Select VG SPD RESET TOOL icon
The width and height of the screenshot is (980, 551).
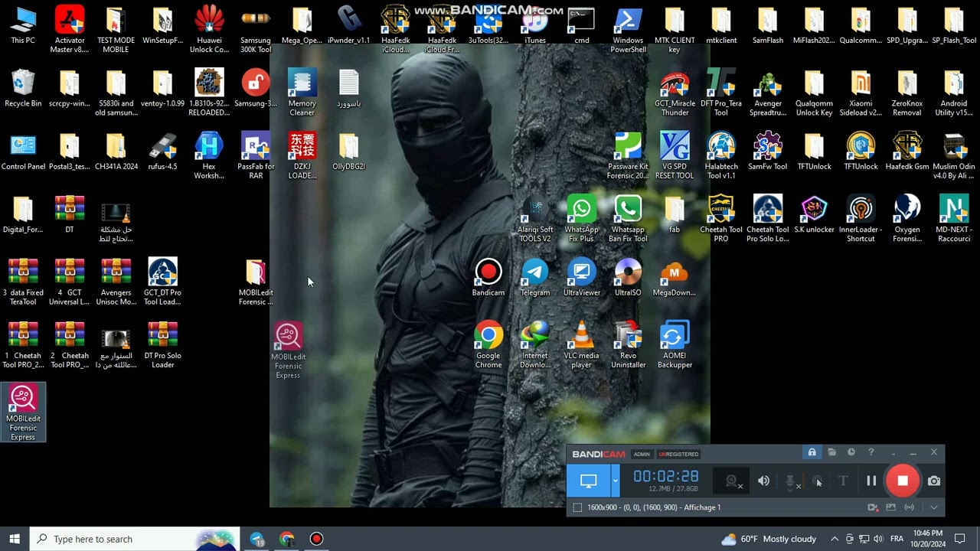[x=675, y=156]
